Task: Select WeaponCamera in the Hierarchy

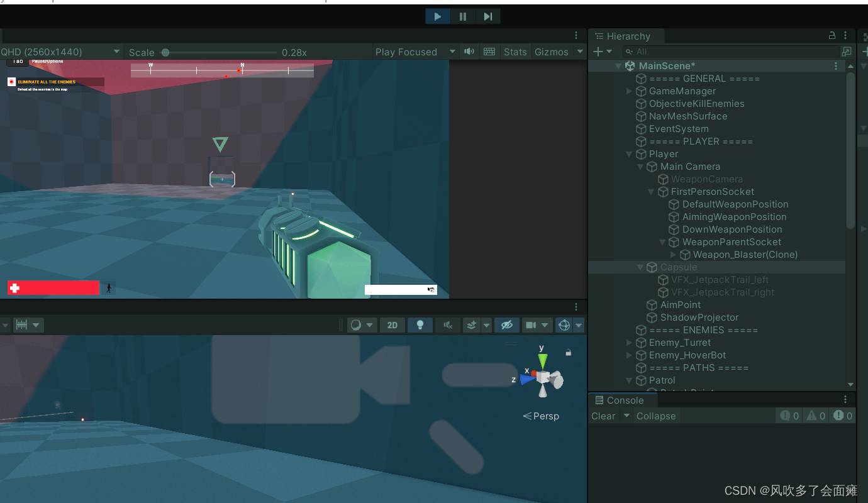Action: (707, 179)
